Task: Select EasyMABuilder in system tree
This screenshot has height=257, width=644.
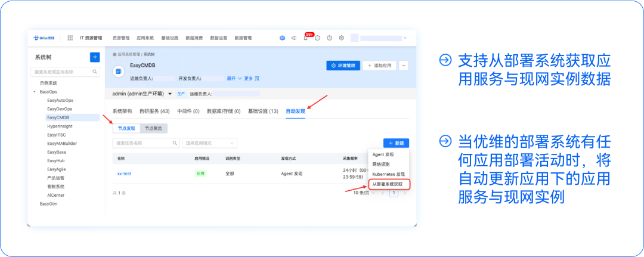Action: coord(62,143)
